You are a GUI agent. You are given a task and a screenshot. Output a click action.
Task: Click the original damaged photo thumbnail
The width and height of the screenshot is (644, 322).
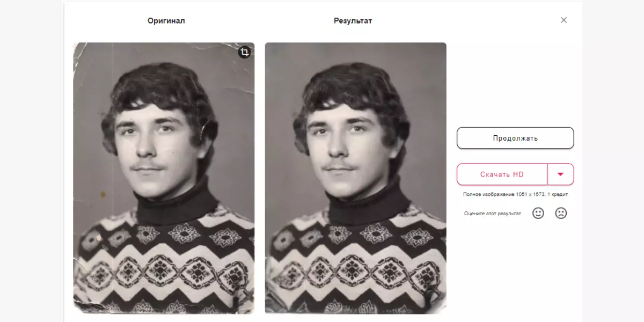point(164,178)
